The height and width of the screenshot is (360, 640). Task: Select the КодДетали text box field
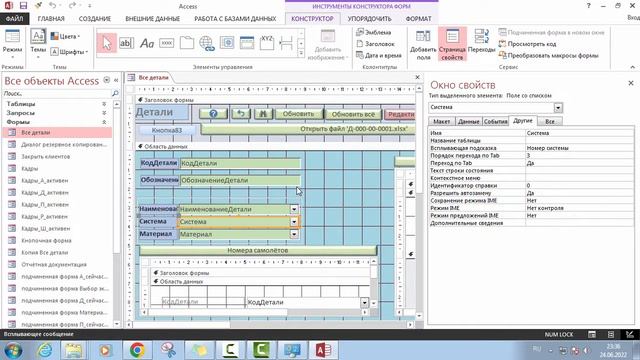[x=240, y=163]
